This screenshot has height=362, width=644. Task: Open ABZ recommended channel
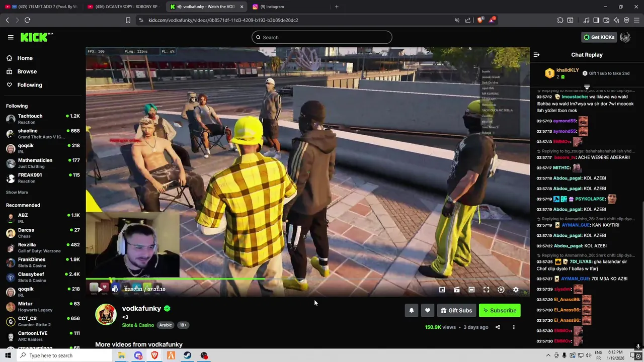tap(43, 218)
